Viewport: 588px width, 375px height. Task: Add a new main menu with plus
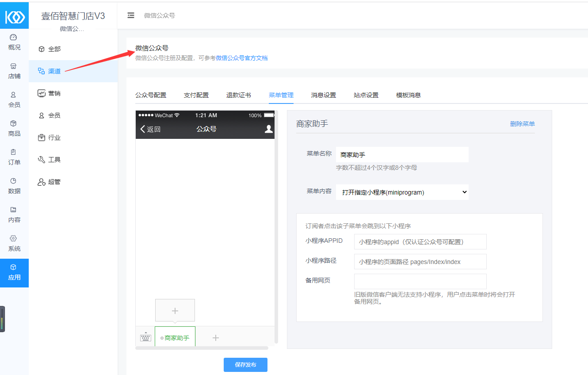[x=216, y=338]
